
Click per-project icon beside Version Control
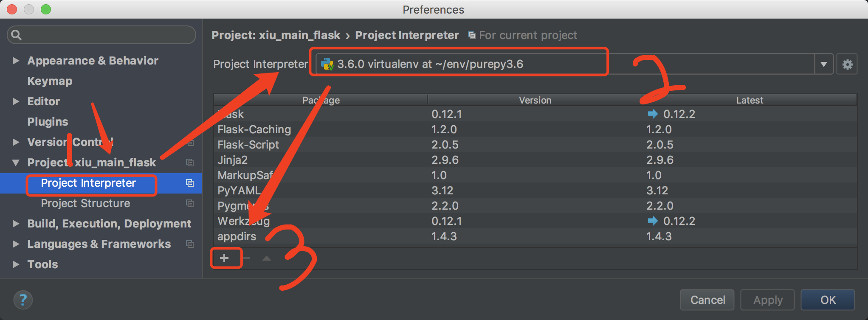click(191, 143)
